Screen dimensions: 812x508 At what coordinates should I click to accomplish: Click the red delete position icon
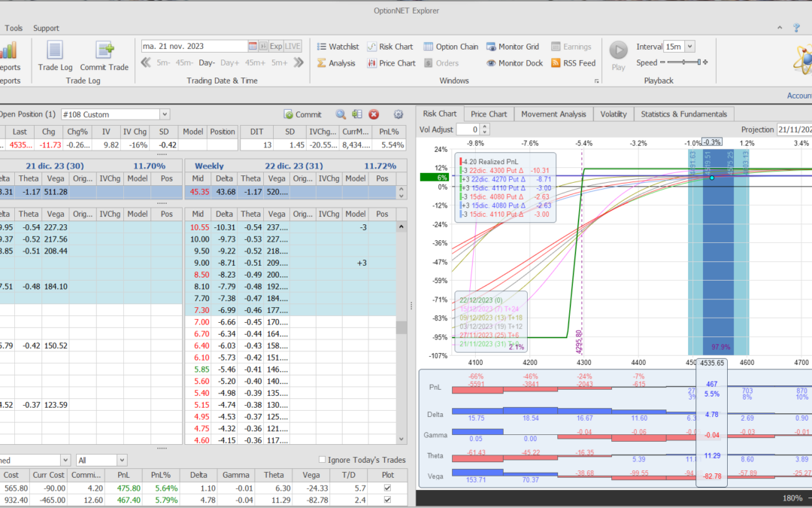[374, 114]
